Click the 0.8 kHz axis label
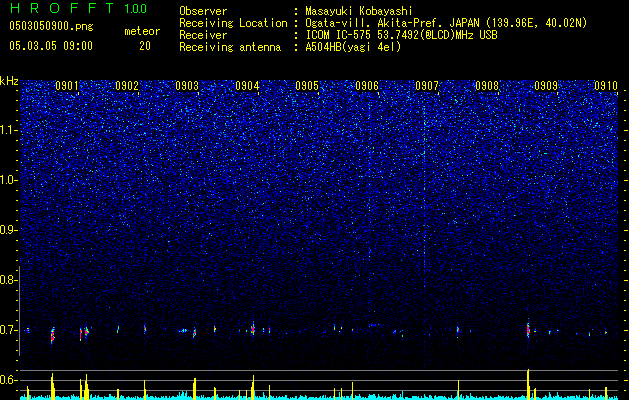The image size is (629, 400). [9, 280]
